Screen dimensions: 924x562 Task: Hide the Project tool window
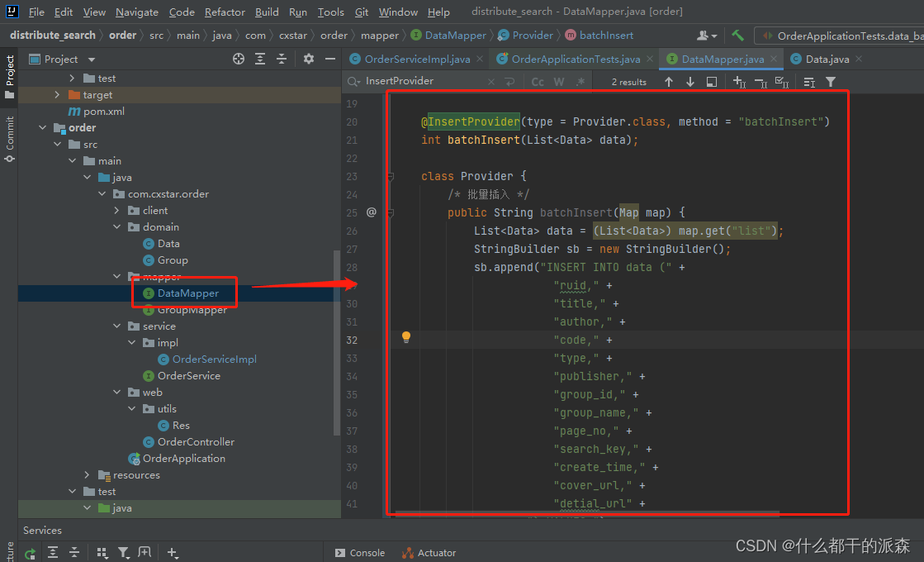click(330, 59)
